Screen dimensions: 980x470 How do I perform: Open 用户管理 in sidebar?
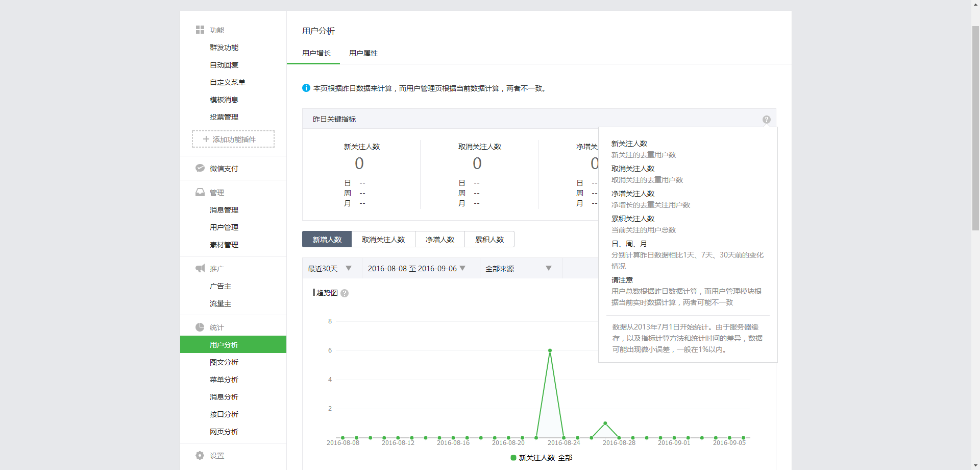(x=224, y=227)
